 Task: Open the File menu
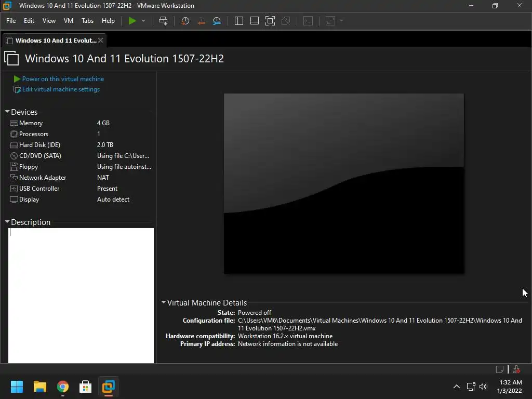(11, 21)
